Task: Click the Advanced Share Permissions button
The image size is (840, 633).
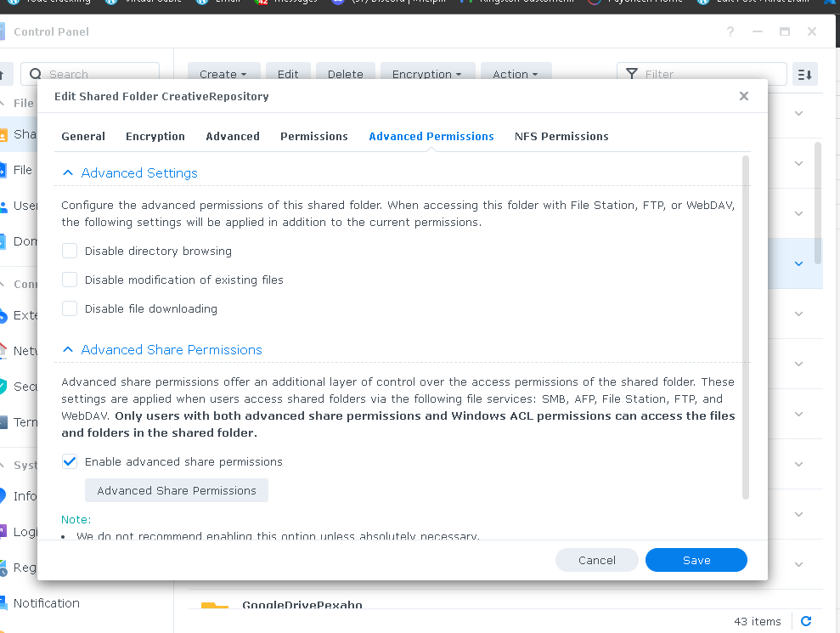Action: [177, 490]
